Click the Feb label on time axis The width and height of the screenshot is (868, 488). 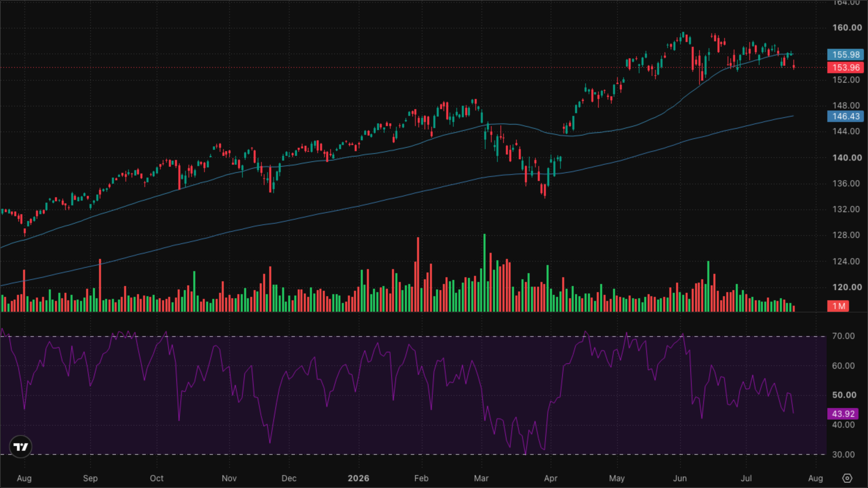pyautogui.click(x=421, y=479)
